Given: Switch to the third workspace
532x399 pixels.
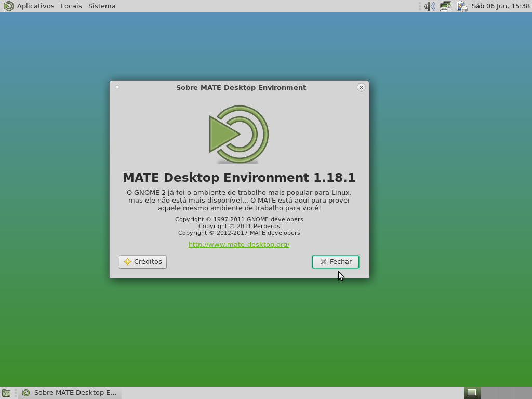Looking at the screenshot, I should tap(506, 393).
